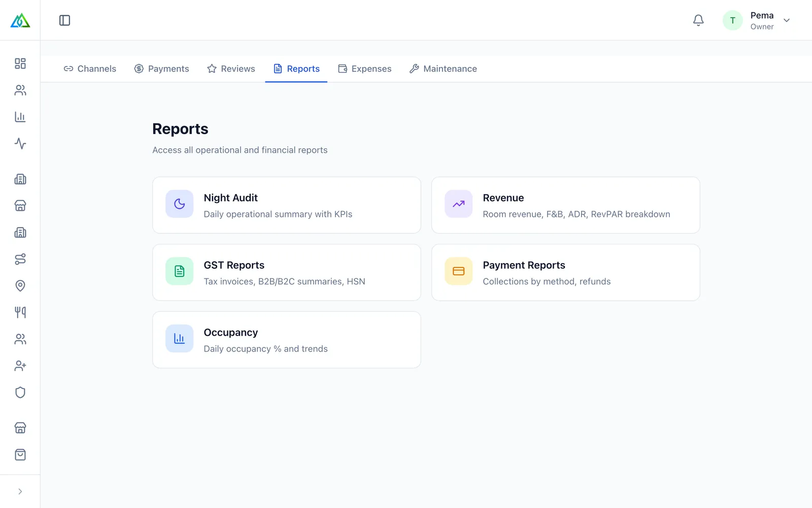Click 'Collections by method, refunds' text

pos(547,281)
